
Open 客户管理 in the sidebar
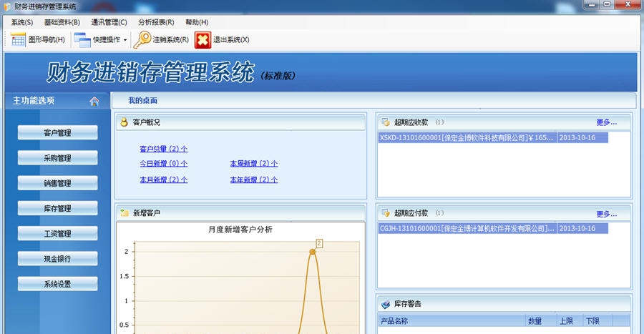click(x=57, y=132)
